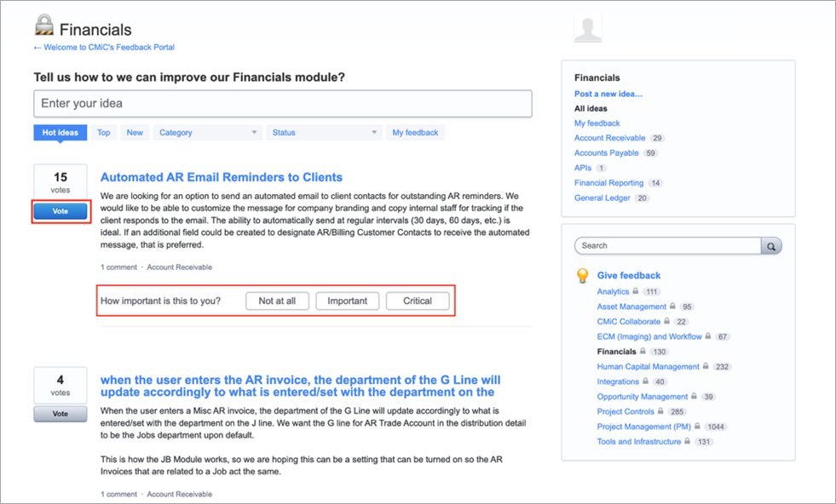Click the lock icon next to Tools and Infrastructure
The width and height of the screenshot is (836, 504).
click(685, 442)
